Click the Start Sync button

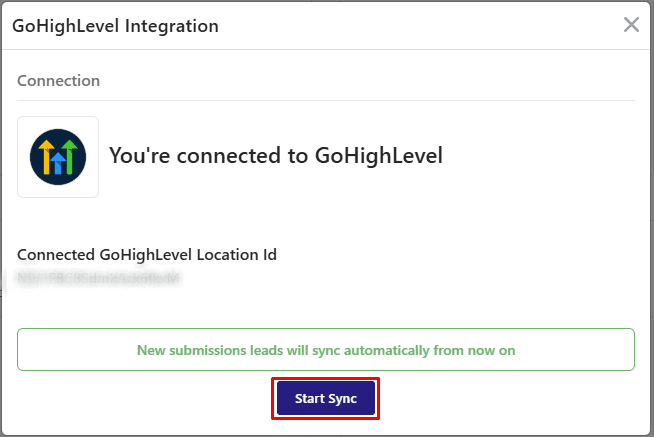click(326, 398)
